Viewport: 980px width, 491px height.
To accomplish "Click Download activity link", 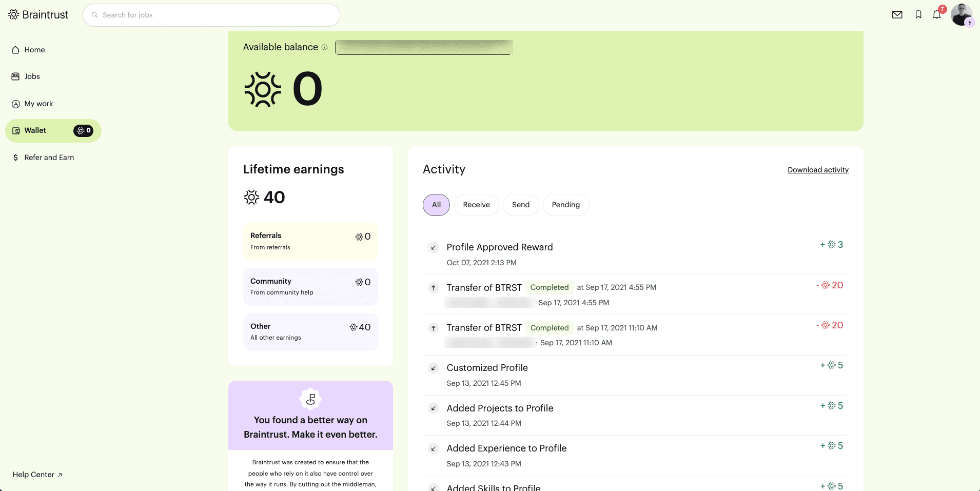I will point(818,170).
